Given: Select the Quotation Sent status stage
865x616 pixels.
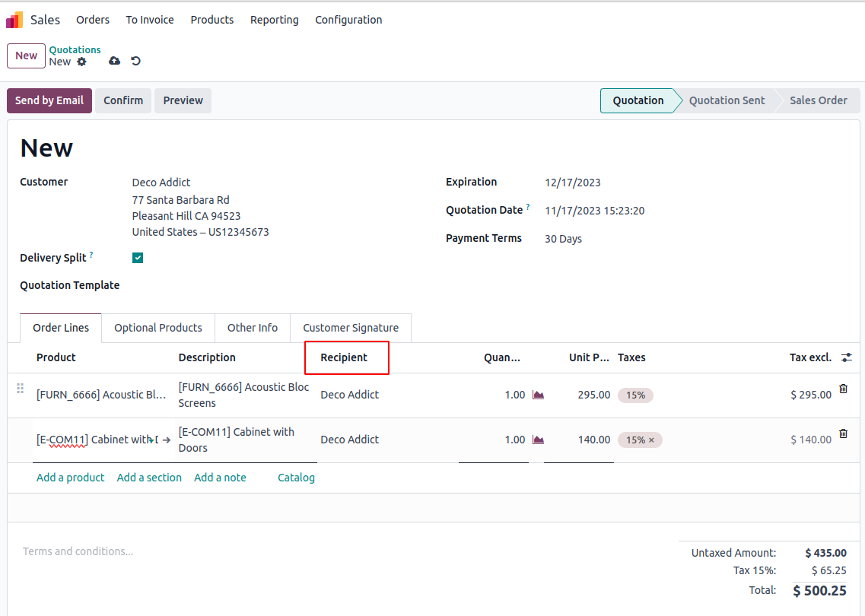Looking at the screenshot, I should tap(727, 100).
